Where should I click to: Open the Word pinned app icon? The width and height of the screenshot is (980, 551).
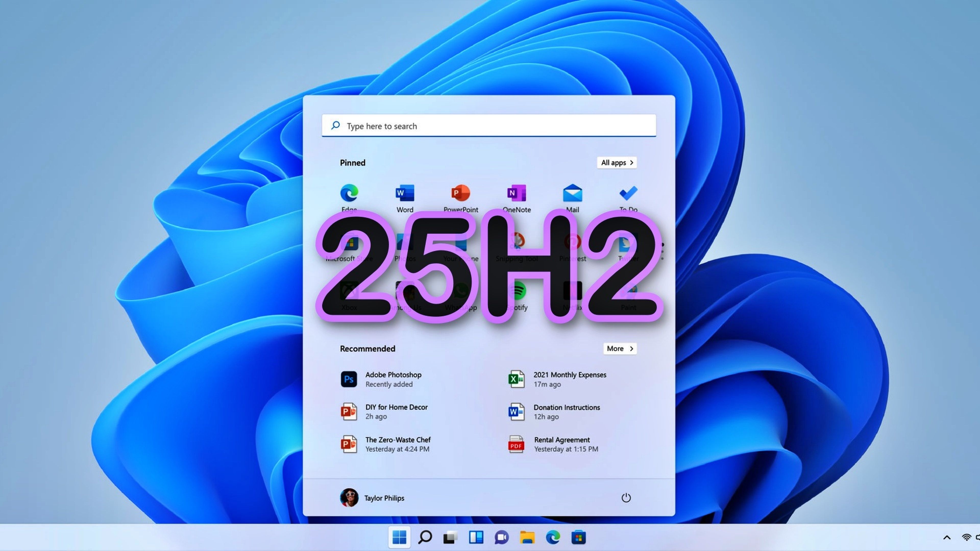(405, 193)
